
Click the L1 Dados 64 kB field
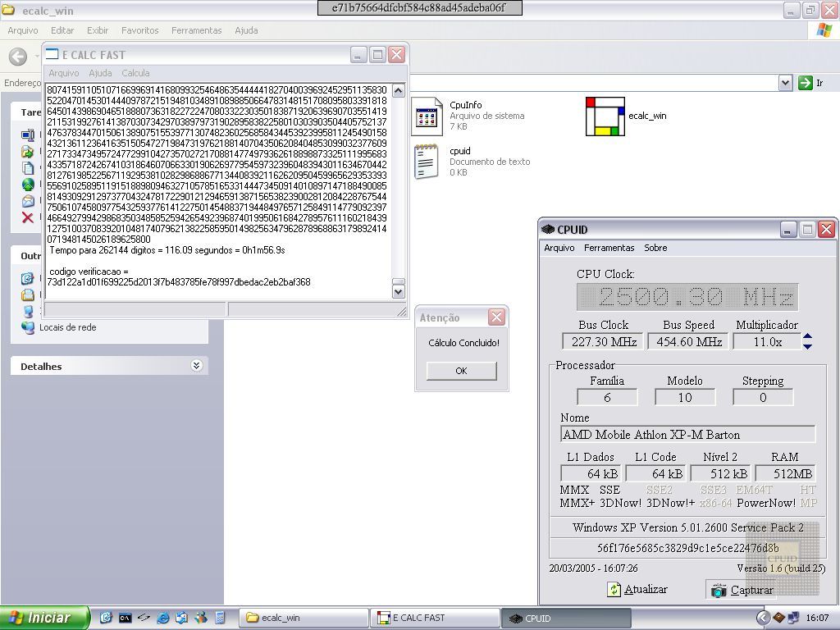tap(591, 473)
